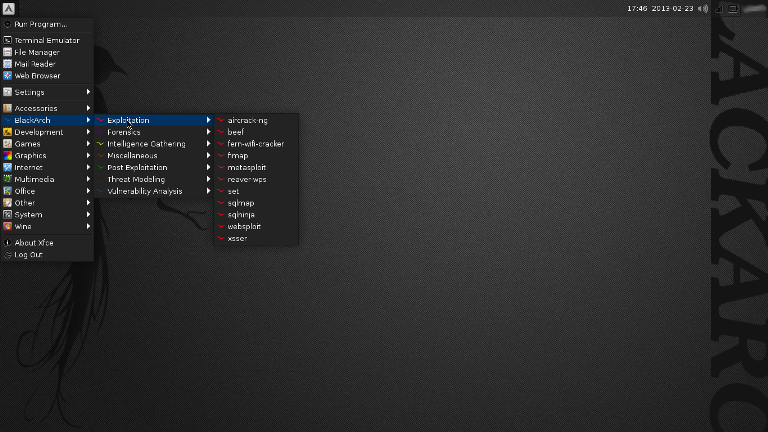Image resolution: width=768 pixels, height=432 pixels.
Task: Expand Accessories submenu arrow
Action: point(88,108)
